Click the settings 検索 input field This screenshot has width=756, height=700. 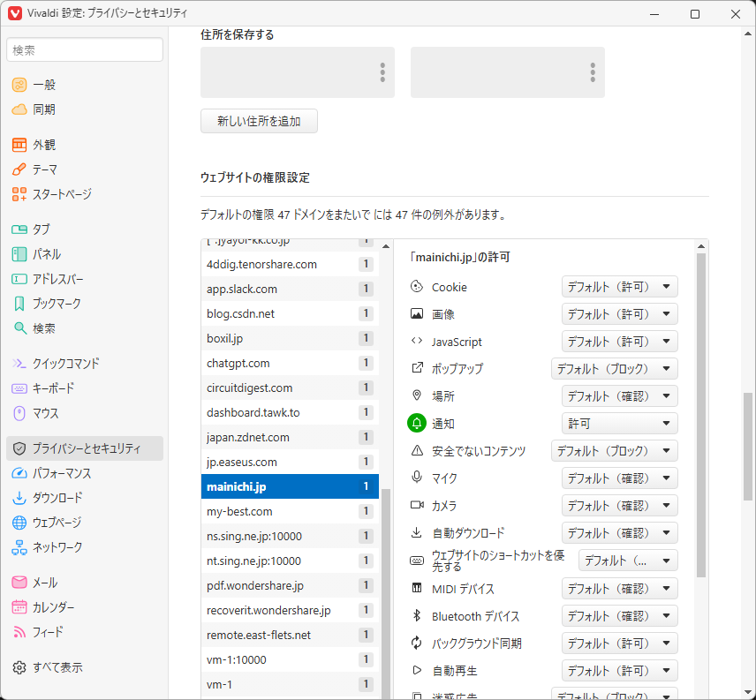click(85, 49)
